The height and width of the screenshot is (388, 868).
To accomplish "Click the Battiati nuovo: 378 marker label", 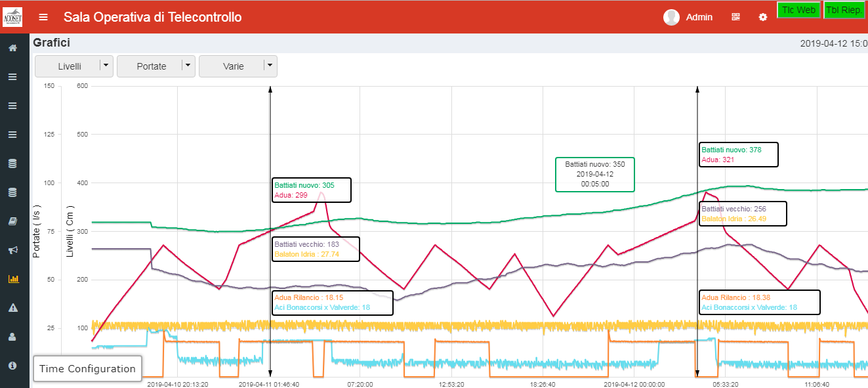I will (x=732, y=150).
